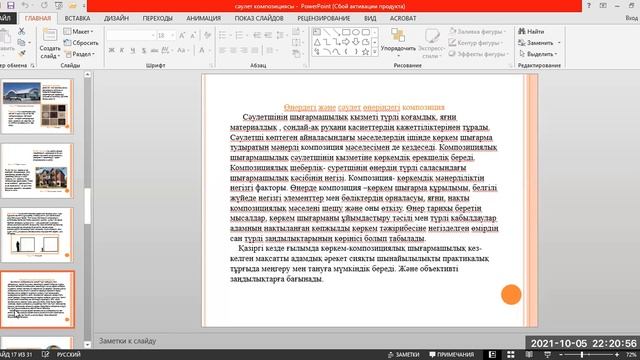
Task: Select the triangle shape in shapes gallery
Action: 317,42
